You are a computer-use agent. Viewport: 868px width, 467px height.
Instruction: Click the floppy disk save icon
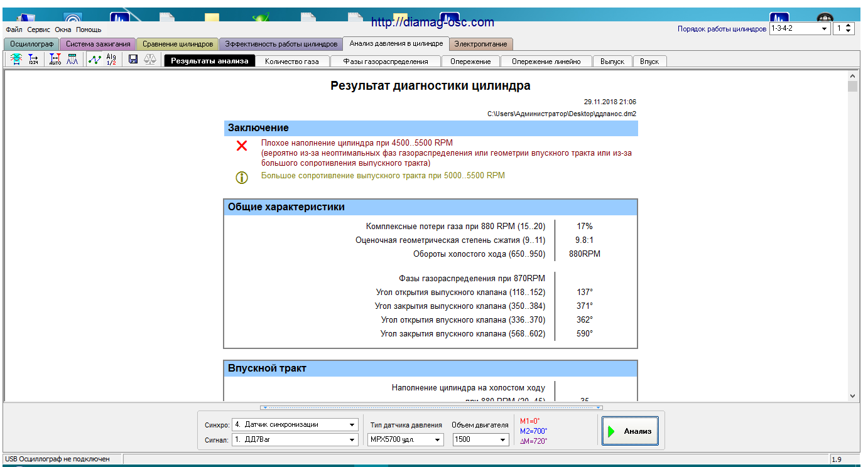click(133, 60)
